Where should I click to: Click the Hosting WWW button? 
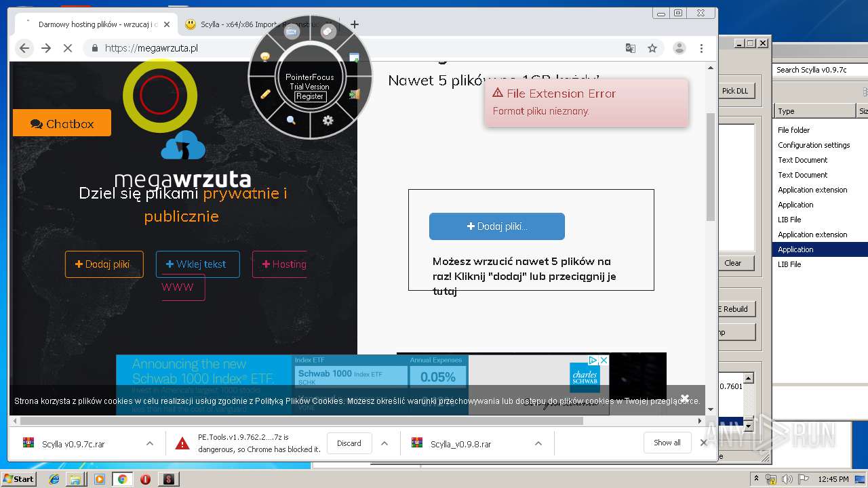(279, 264)
